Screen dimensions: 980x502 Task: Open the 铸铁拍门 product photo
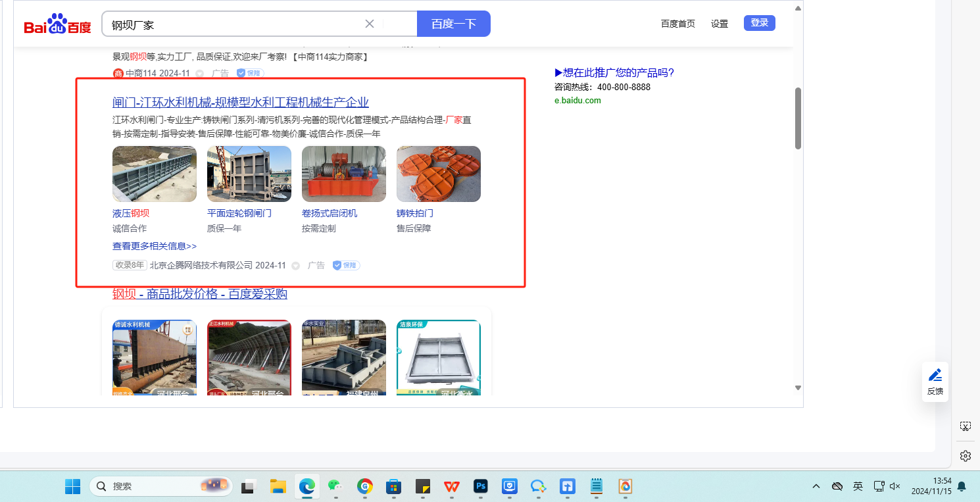click(439, 174)
